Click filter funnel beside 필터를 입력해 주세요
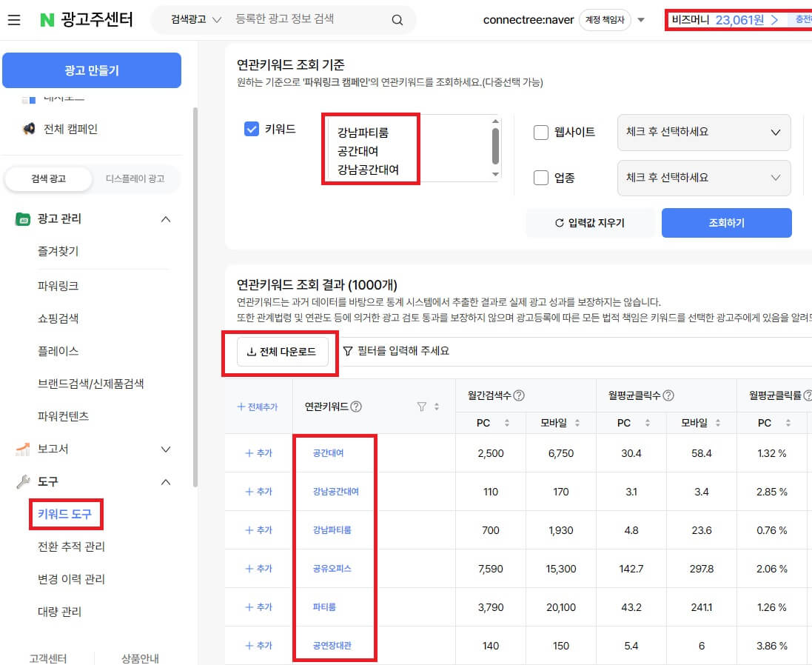The height and width of the screenshot is (665, 812). point(348,351)
